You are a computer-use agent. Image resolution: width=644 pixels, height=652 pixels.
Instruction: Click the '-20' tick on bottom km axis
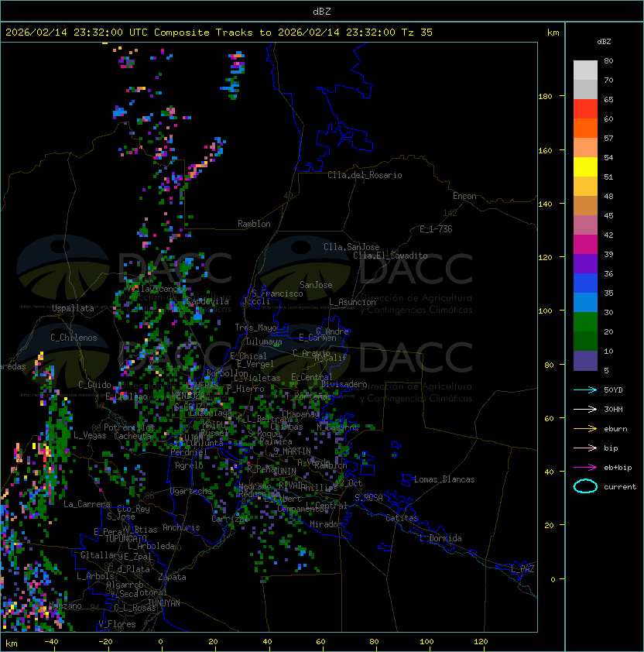point(105,642)
